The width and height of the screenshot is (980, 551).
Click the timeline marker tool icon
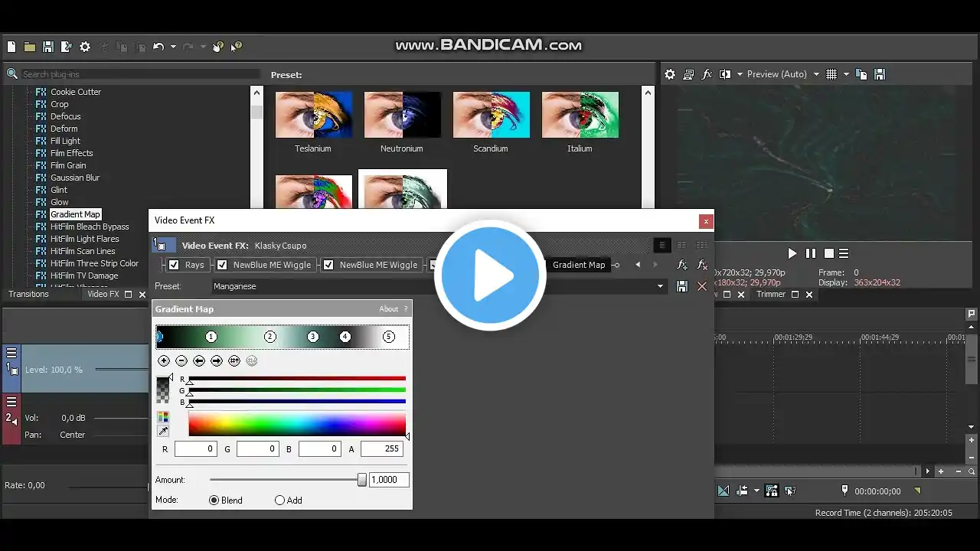[844, 491]
